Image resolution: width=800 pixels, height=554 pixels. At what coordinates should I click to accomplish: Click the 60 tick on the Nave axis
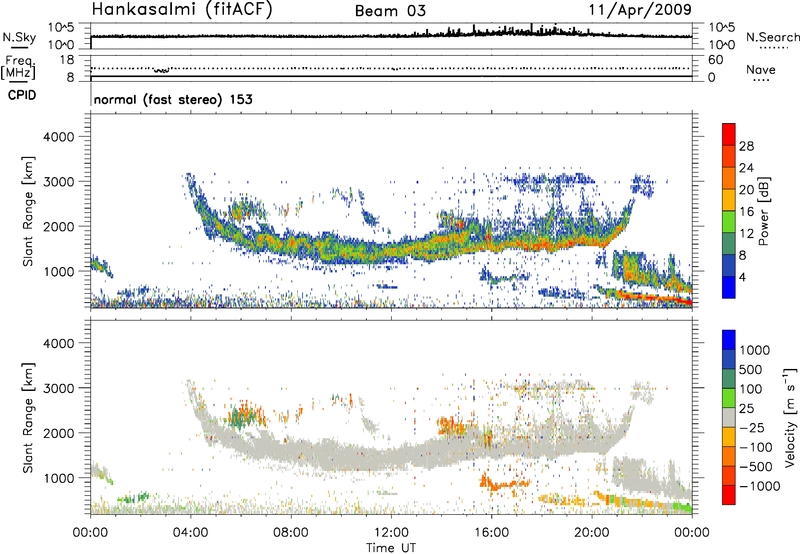click(x=715, y=60)
